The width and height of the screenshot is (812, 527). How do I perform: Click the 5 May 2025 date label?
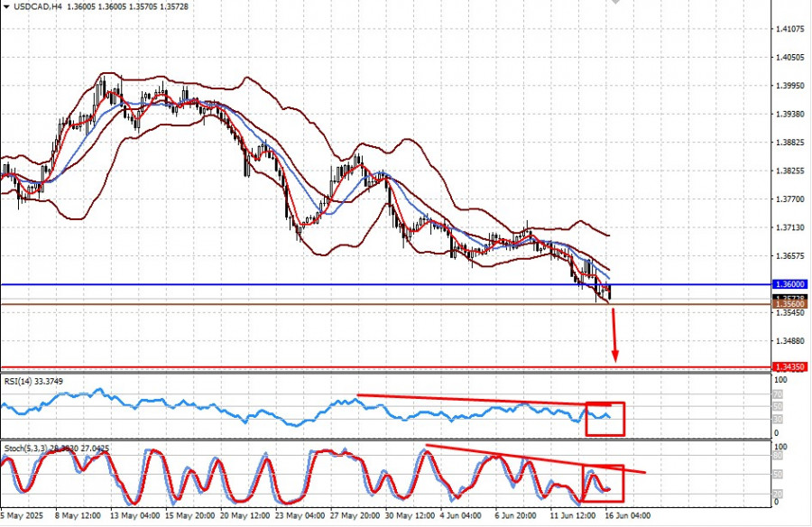coord(23,516)
